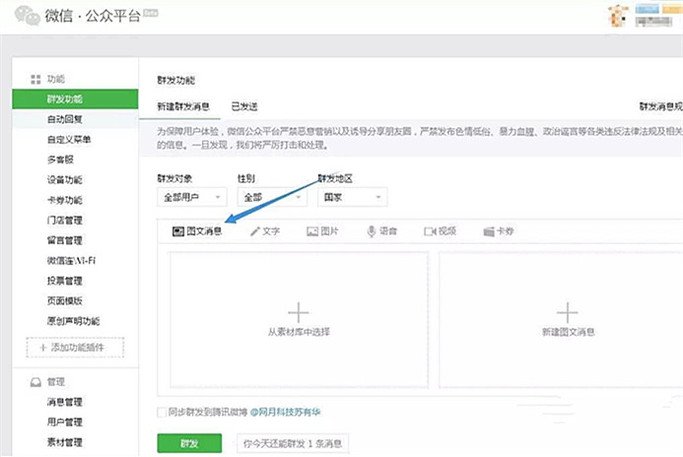Open the 群发地区 国家 dropdown

pos(352,197)
